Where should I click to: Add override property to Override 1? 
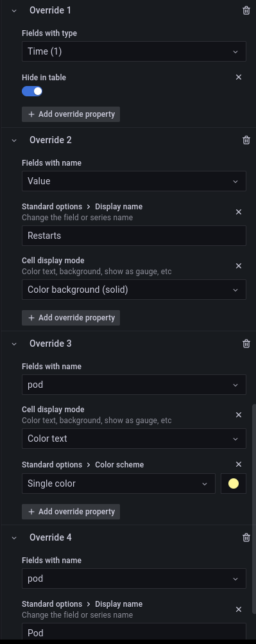(71, 114)
